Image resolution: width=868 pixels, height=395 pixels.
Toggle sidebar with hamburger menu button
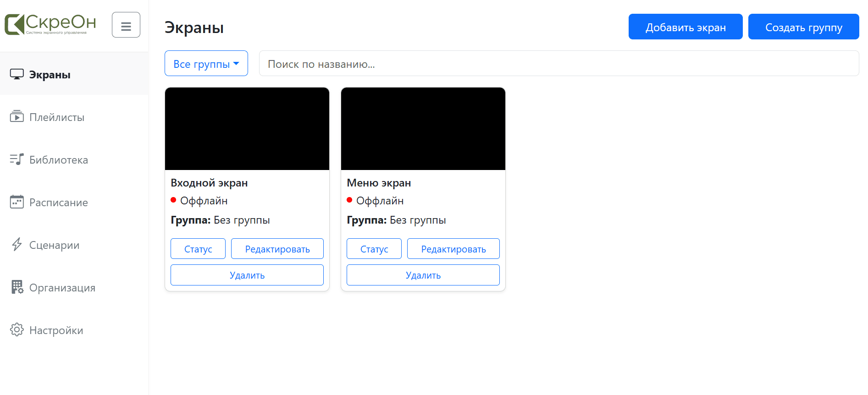(x=126, y=25)
